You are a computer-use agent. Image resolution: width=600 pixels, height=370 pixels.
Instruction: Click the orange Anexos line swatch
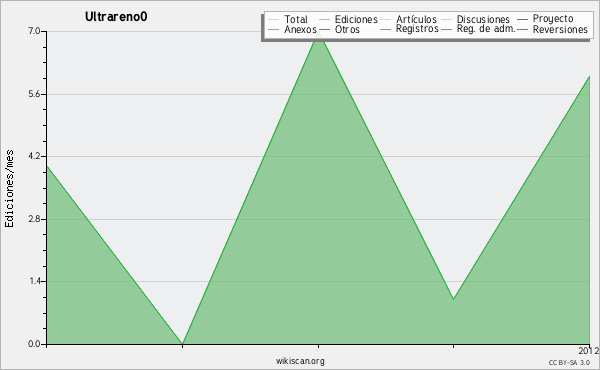click(x=274, y=29)
